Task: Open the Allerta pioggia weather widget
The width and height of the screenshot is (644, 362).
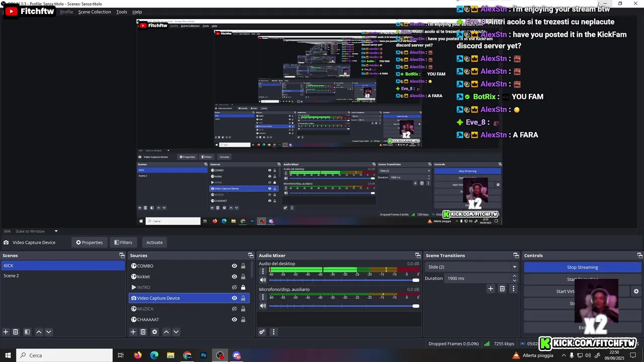Action: coord(533,355)
